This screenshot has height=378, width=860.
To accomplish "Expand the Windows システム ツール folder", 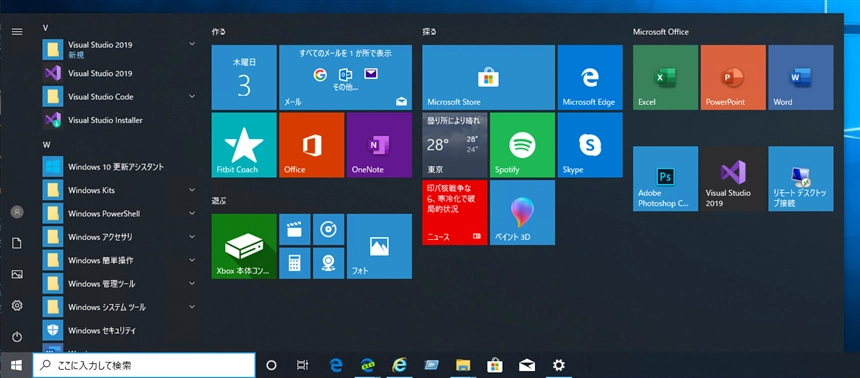I will coord(121,307).
